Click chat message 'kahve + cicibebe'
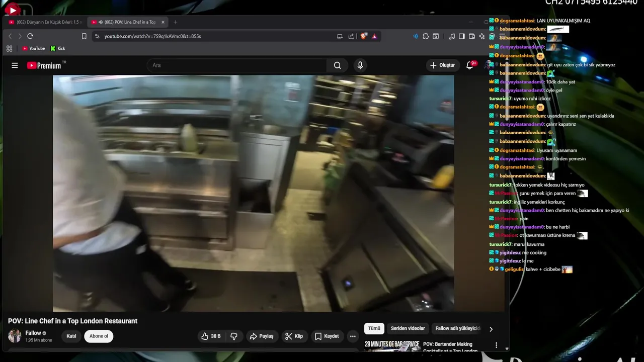Viewport: 644px width, 362px height. click(x=543, y=269)
